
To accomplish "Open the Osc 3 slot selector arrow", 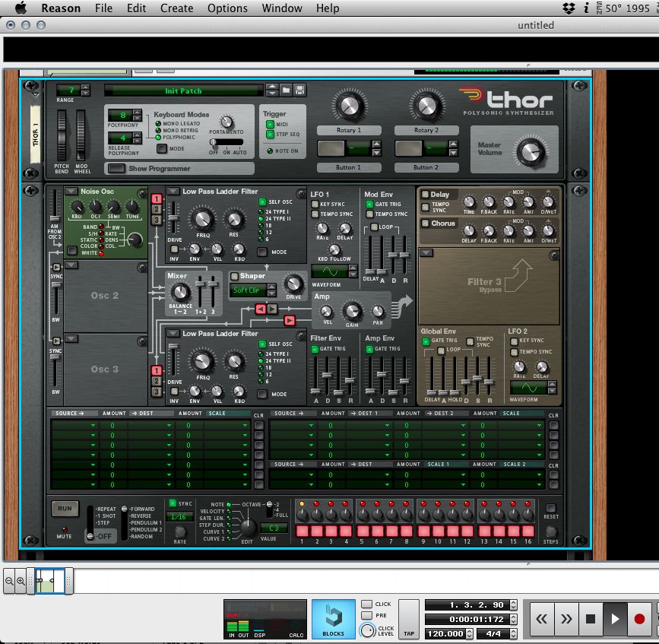I will 71,338.
